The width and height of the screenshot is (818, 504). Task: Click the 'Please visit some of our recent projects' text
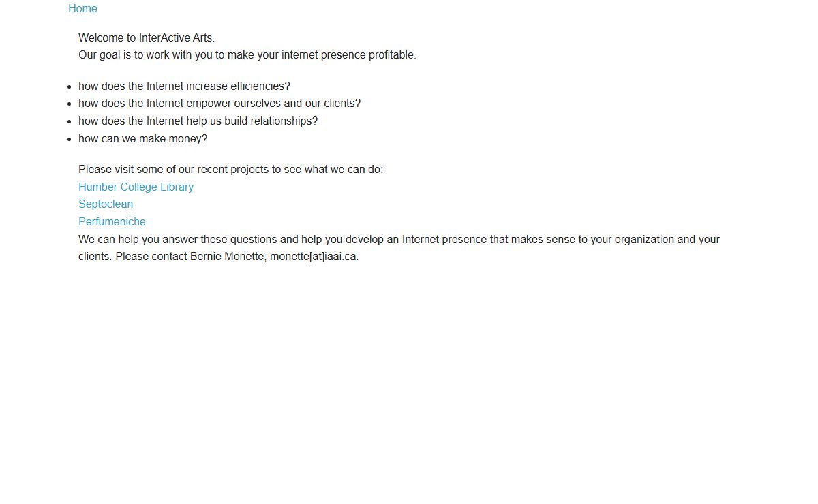[x=230, y=170]
